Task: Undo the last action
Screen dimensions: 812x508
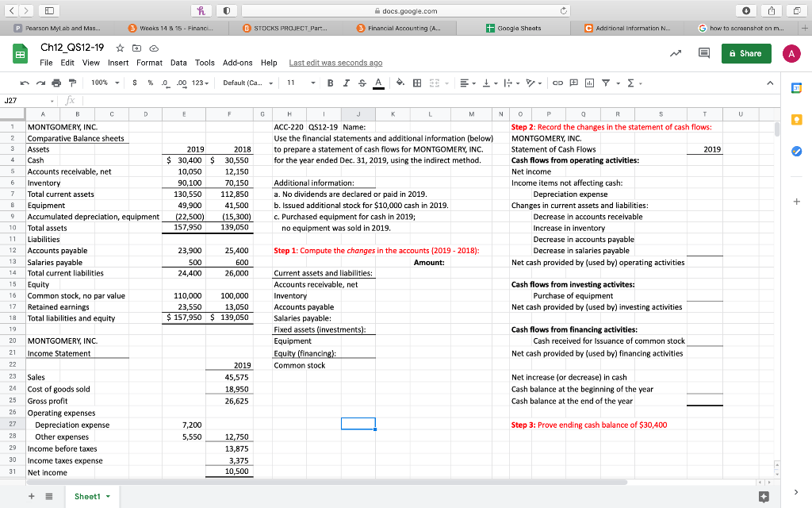Action: coord(25,82)
